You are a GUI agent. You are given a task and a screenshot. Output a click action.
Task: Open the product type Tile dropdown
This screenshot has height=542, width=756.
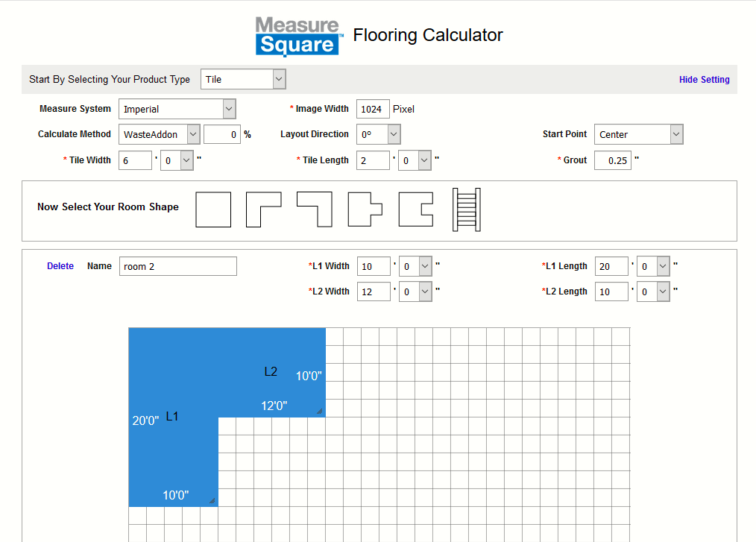pyautogui.click(x=243, y=79)
